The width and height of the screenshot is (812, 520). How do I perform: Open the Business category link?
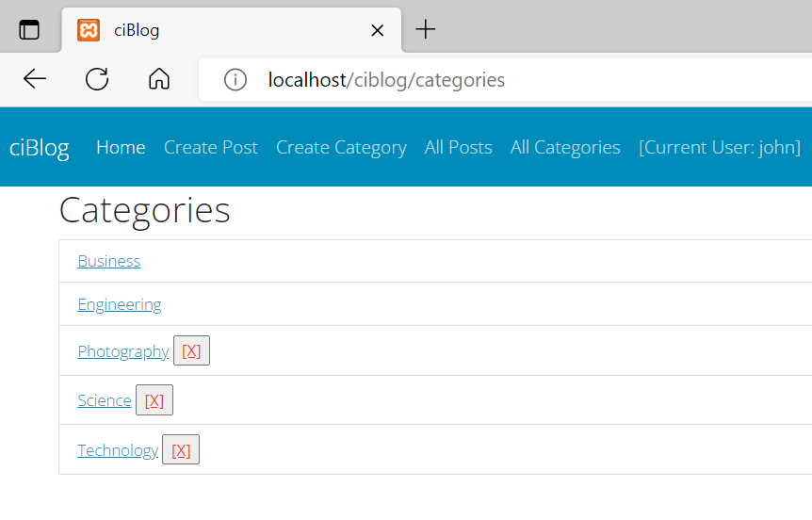[x=108, y=261]
